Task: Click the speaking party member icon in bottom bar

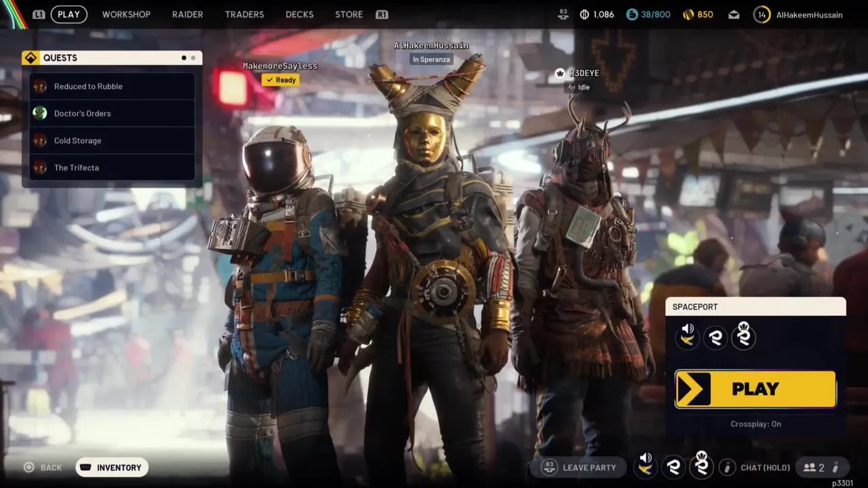Action: [646, 465]
